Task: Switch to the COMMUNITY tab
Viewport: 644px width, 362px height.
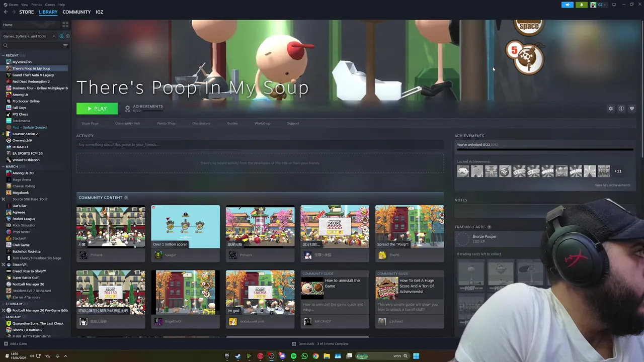Action: pos(76,12)
